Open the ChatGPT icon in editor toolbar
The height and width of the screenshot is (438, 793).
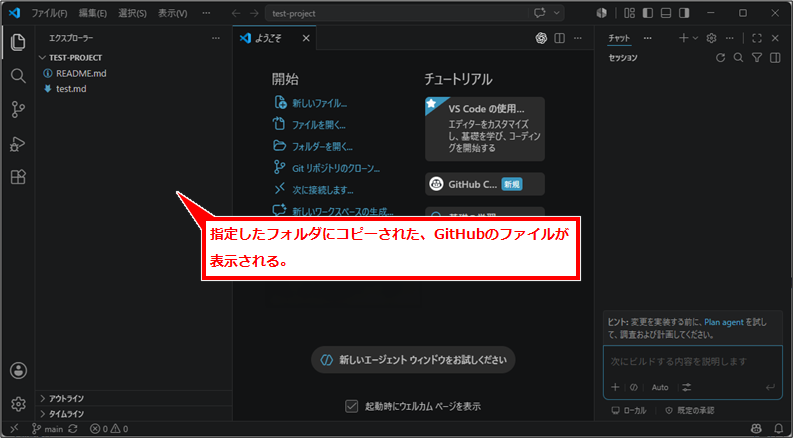(541, 38)
